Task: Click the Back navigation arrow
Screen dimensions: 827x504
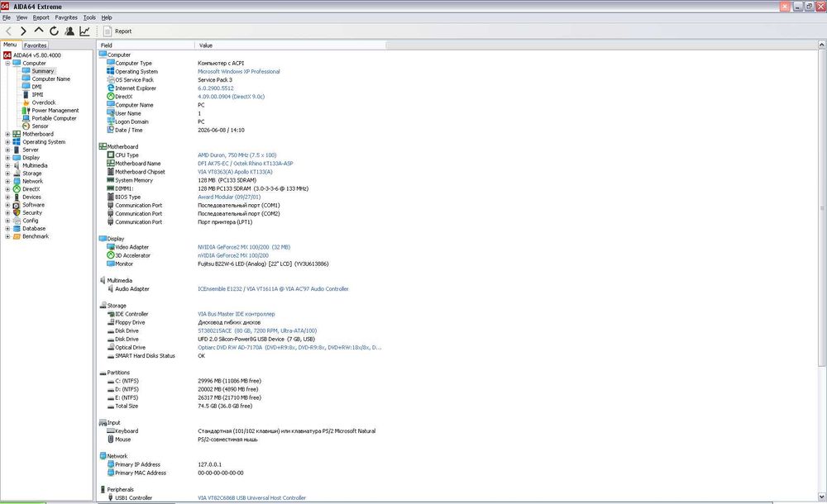Action: coord(8,31)
